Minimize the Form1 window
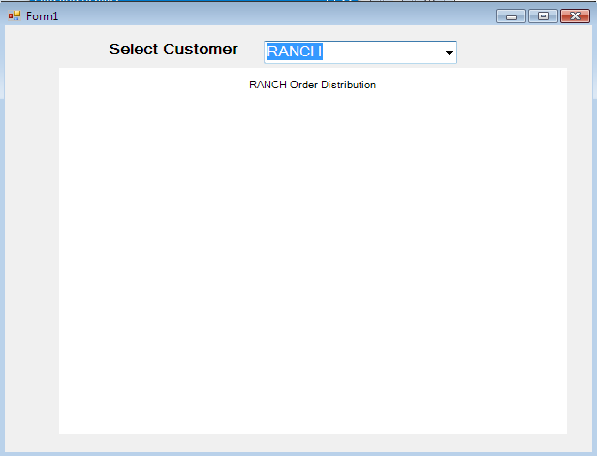Image resolution: width=598 pixels, height=456 pixels. [511, 16]
